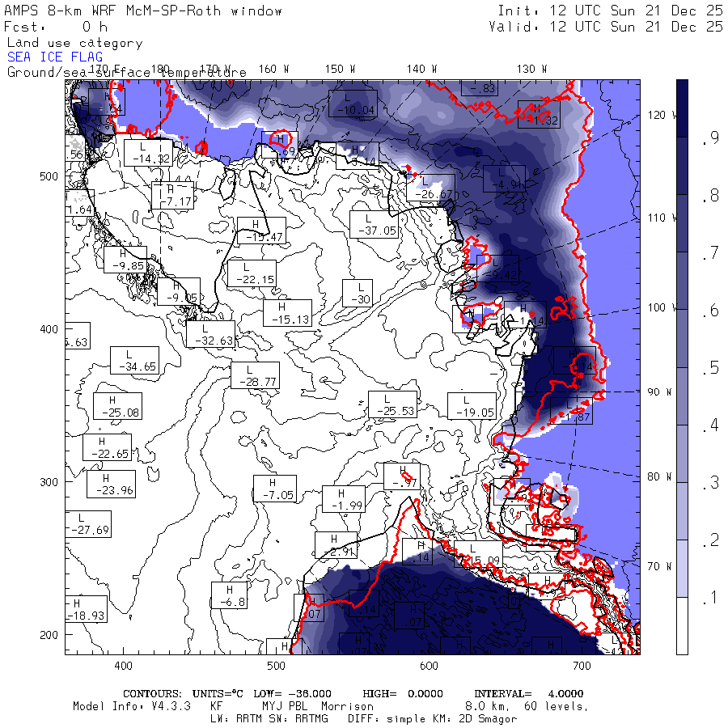Image resolution: width=728 pixels, height=728 pixels.
Task: Click the '.7' colorbar tick label
Action: click(x=711, y=253)
